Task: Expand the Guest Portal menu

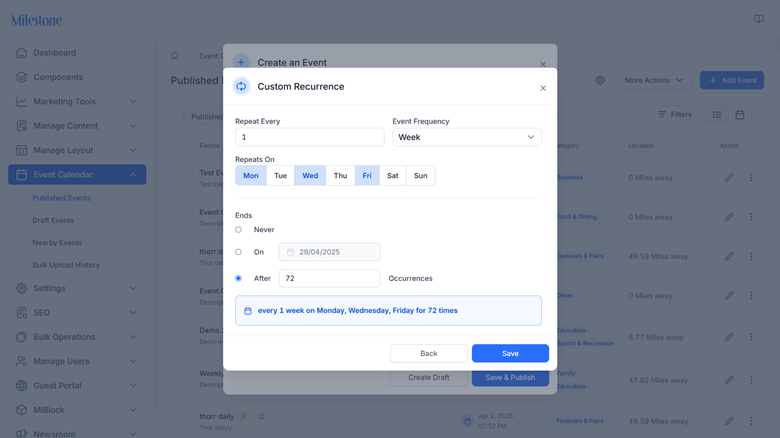Action: click(77, 386)
